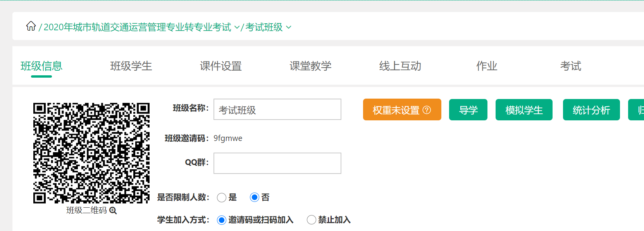Choose 邀请码或扫码加入 as join method
The width and height of the screenshot is (644, 231).
(x=222, y=220)
